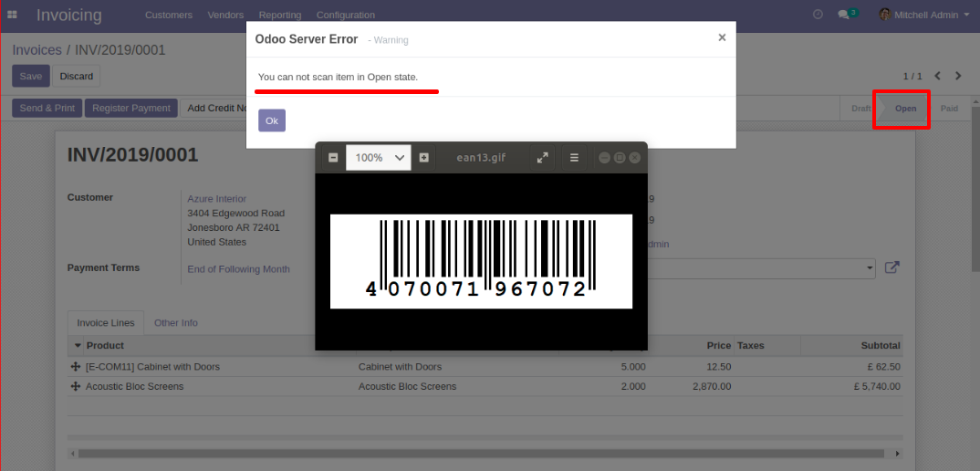Click Register Payment

pos(131,108)
